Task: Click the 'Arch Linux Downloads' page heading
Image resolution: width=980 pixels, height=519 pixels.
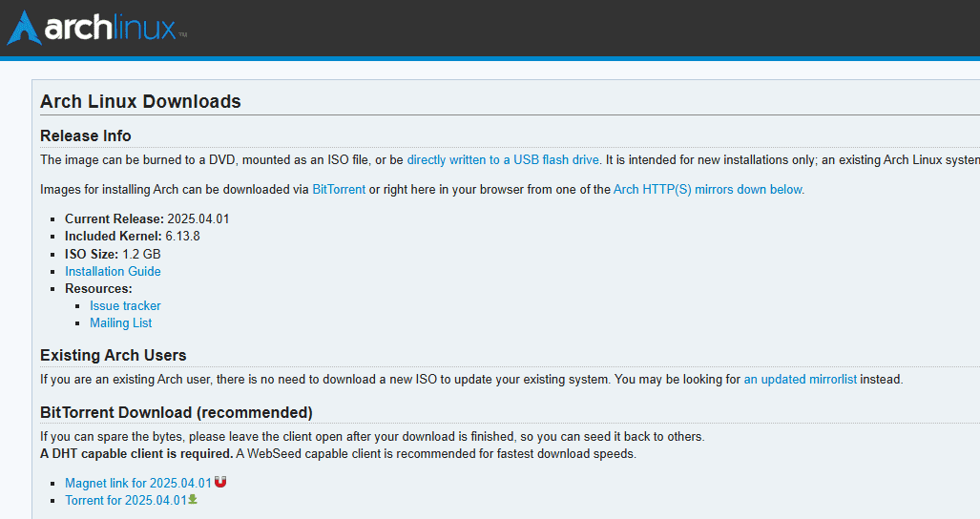Action: click(140, 101)
